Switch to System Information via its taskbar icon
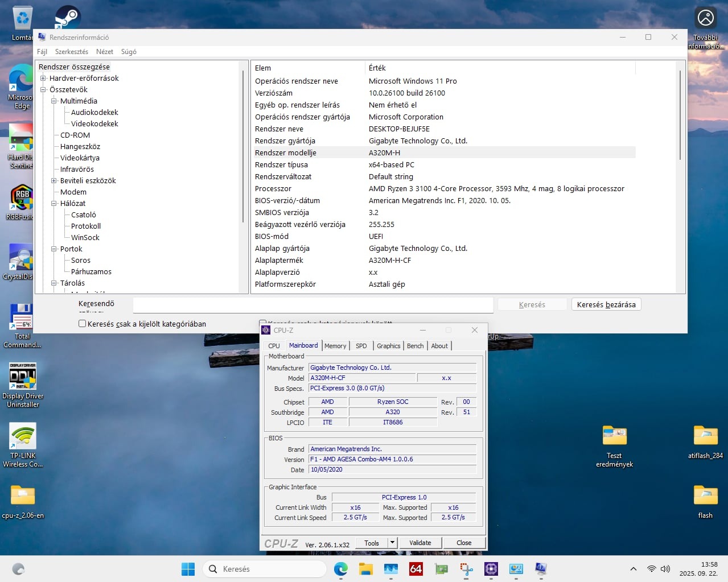The width and height of the screenshot is (728, 582). pyautogui.click(x=541, y=569)
